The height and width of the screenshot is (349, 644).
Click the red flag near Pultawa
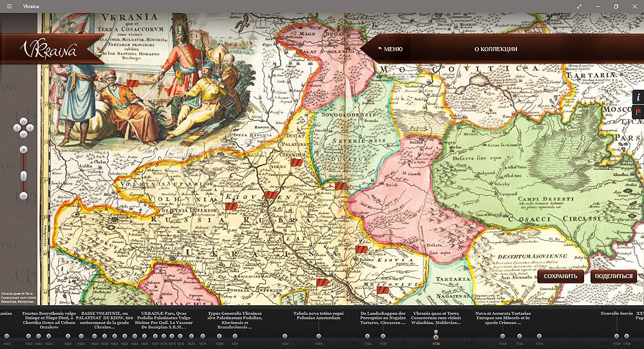[361, 249]
